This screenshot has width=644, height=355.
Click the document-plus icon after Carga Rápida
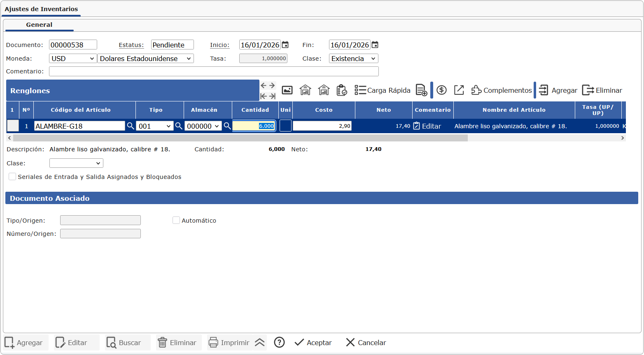click(x=421, y=90)
